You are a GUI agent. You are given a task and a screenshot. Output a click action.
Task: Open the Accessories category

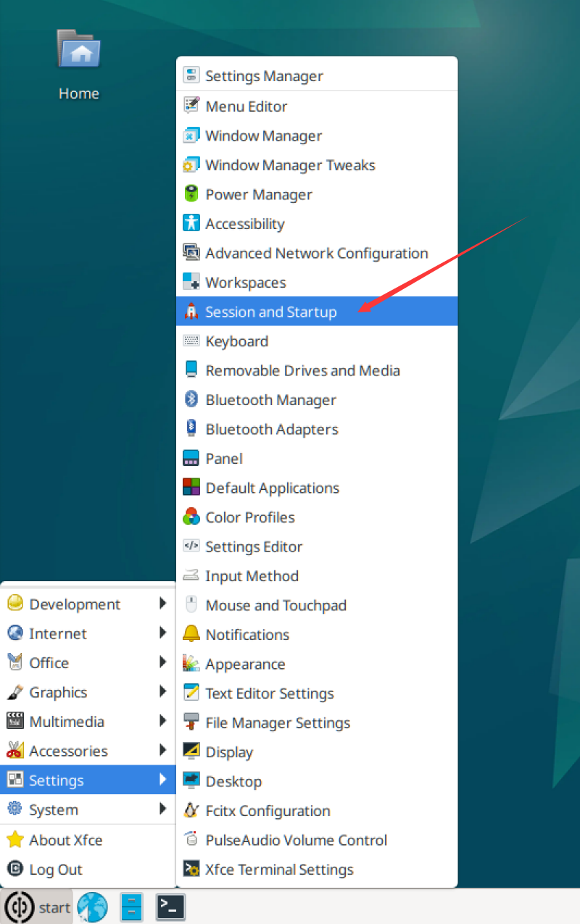[88, 751]
